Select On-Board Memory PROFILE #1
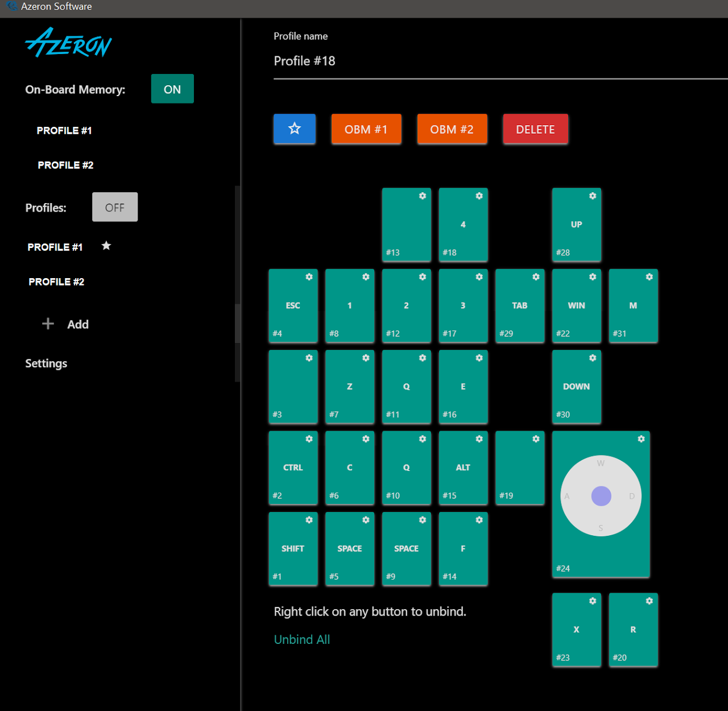The height and width of the screenshot is (711, 728). [64, 130]
